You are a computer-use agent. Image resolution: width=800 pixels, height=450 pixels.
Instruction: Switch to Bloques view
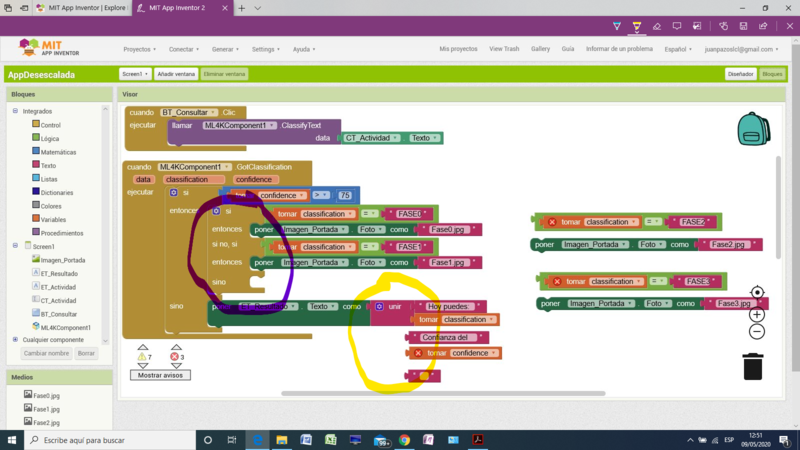coord(772,74)
